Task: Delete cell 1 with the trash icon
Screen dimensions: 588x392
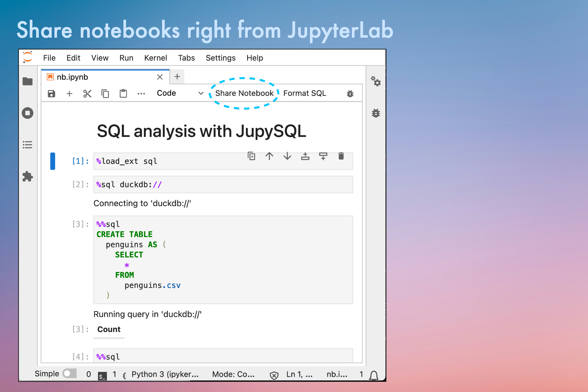Action: pyautogui.click(x=341, y=156)
